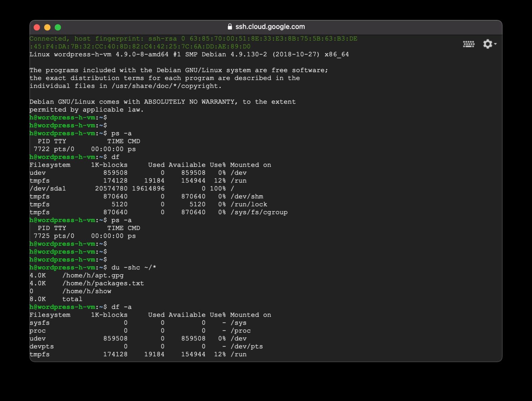
Task: Click the green host fingerprint line
Action: pyautogui.click(x=193, y=39)
